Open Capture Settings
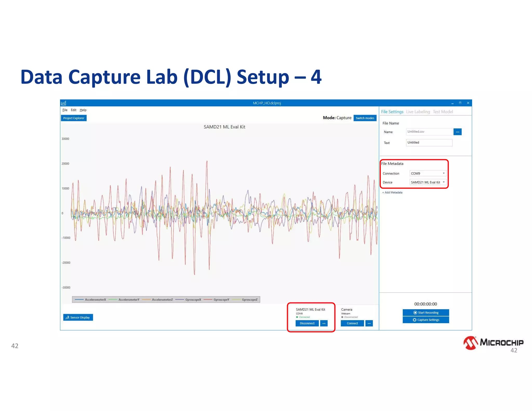Image resolution: width=532 pixels, height=411 pixels. (x=426, y=320)
